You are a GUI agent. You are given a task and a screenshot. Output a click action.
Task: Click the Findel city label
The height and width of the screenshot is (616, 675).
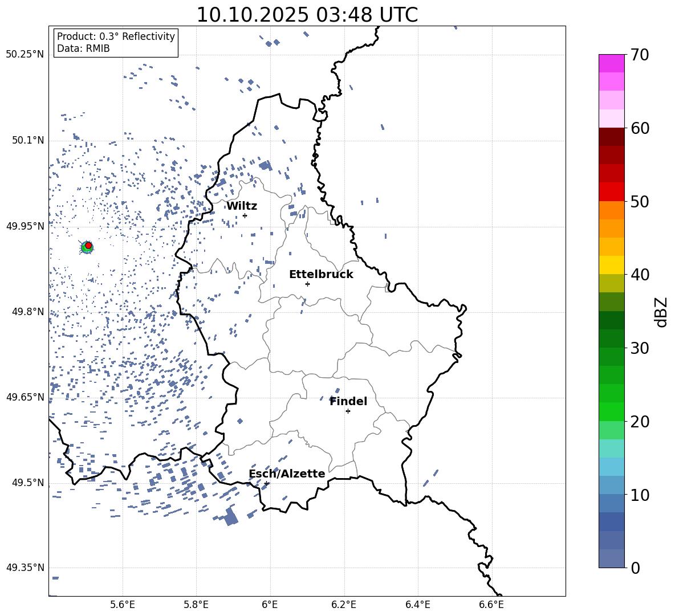(x=348, y=401)
